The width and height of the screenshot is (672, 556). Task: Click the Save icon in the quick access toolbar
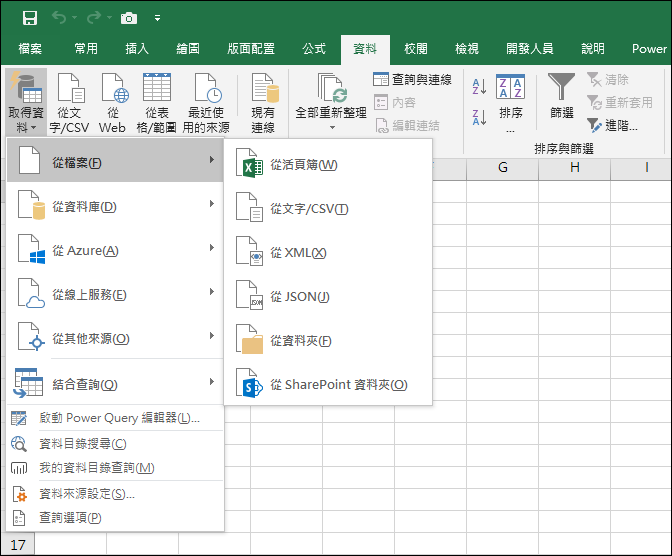30,18
